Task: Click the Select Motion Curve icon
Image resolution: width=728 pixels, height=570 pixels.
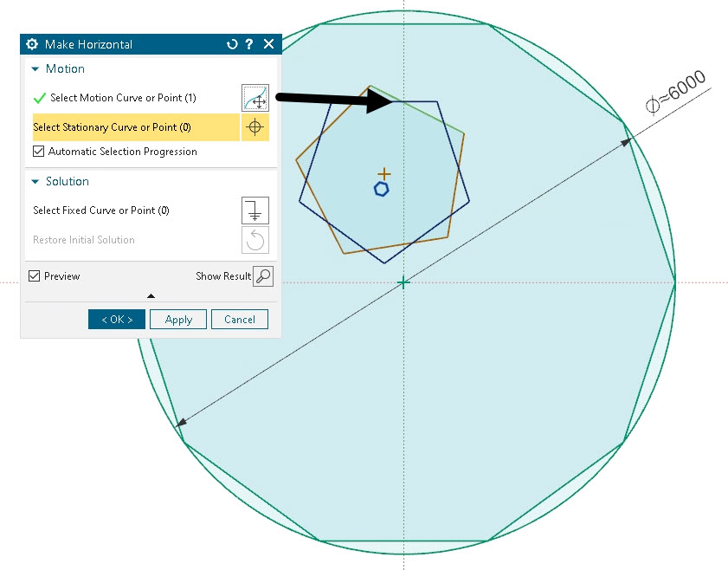Action: coord(254,98)
